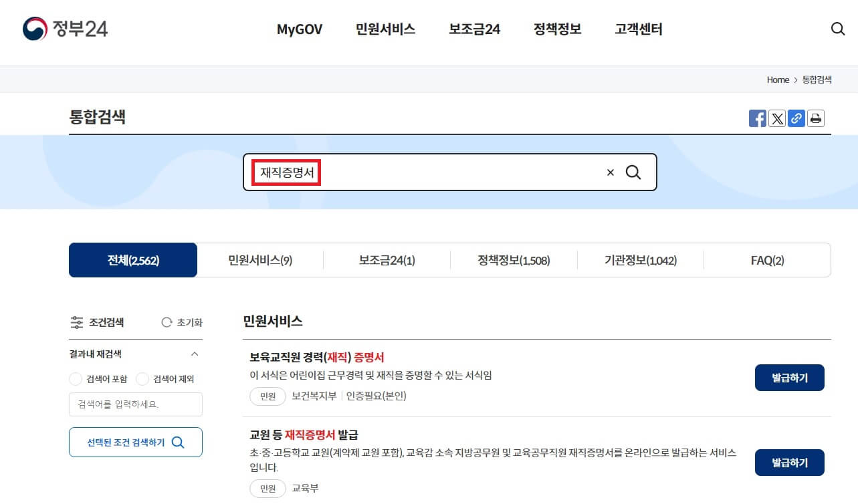Print the page using the printer icon

pyautogui.click(x=815, y=118)
